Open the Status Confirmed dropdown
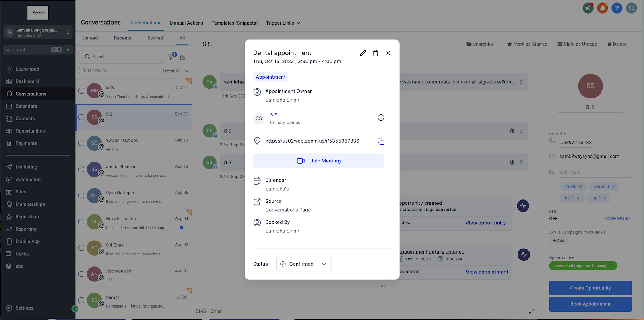Viewport: 644px width, 320px height. pyautogui.click(x=304, y=264)
